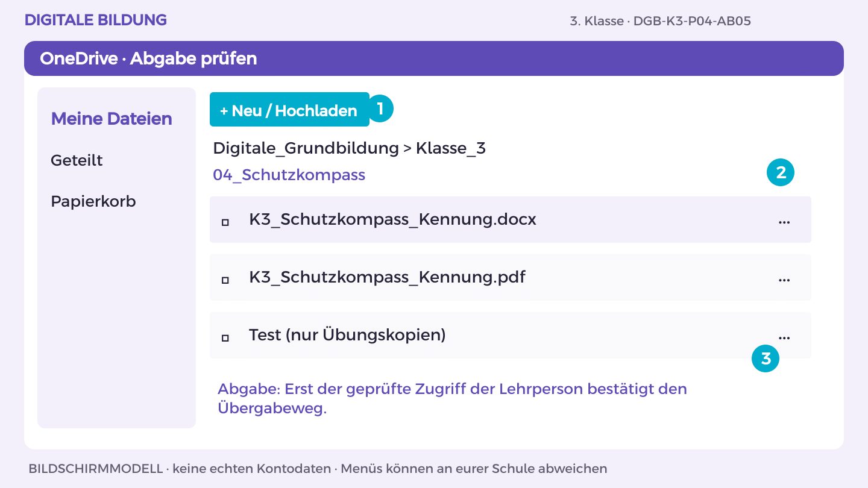868x488 pixels.
Task: Go to Klasse_3 in the breadcrumb
Action: [451, 148]
